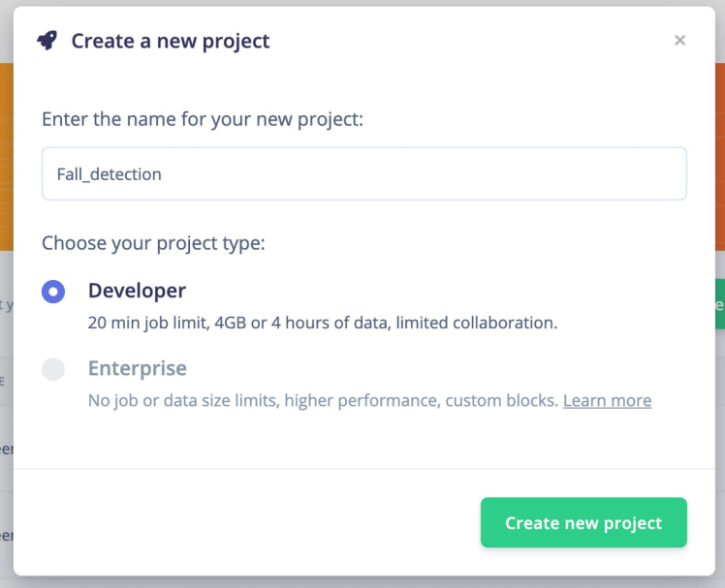
Task: Click the dimmed backdrop below the dialog
Action: (x=362, y=582)
